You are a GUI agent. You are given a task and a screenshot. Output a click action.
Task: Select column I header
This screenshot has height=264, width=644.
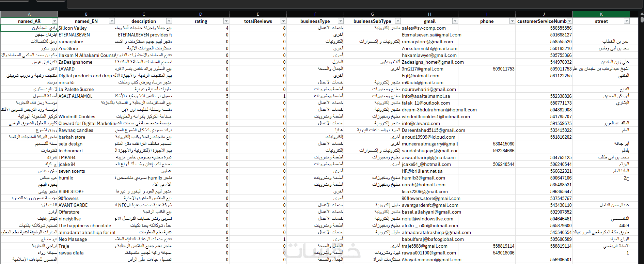[x=487, y=14]
